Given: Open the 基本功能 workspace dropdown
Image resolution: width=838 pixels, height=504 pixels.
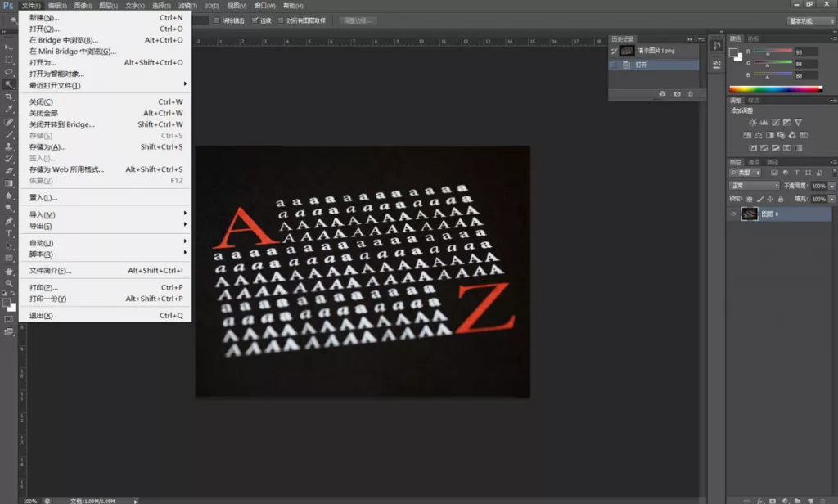Looking at the screenshot, I should (x=811, y=20).
